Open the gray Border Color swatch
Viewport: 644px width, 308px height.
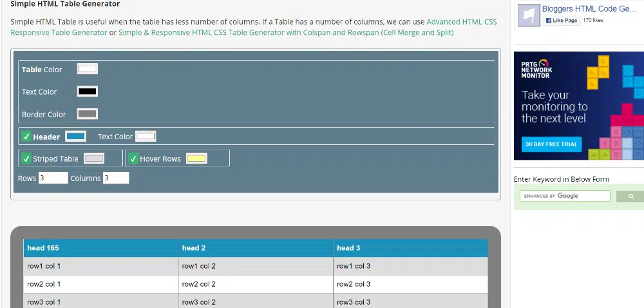[x=87, y=114]
